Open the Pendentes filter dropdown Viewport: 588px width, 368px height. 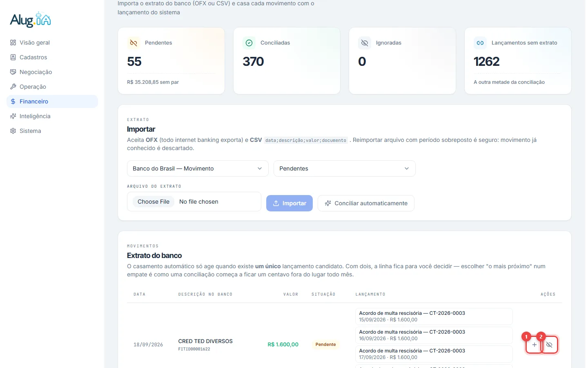pyautogui.click(x=344, y=168)
